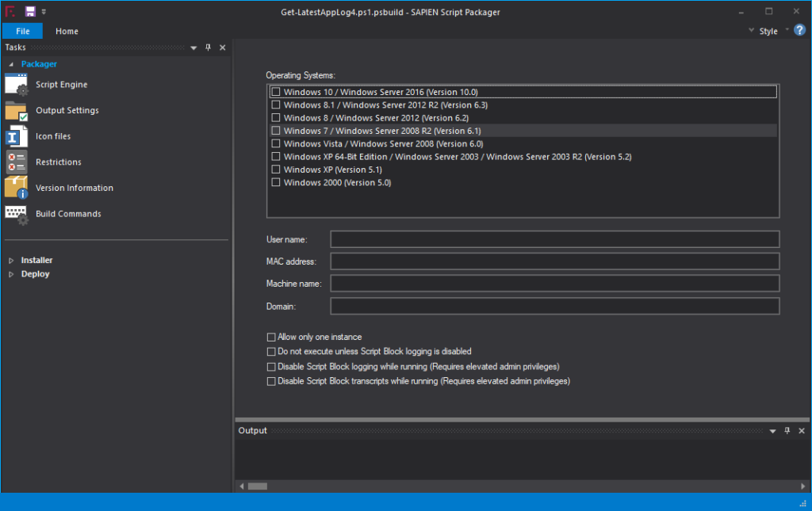The image size is (812, 511).
Task: Open the Tasks panel dropdown arrow
Action: 193,48
